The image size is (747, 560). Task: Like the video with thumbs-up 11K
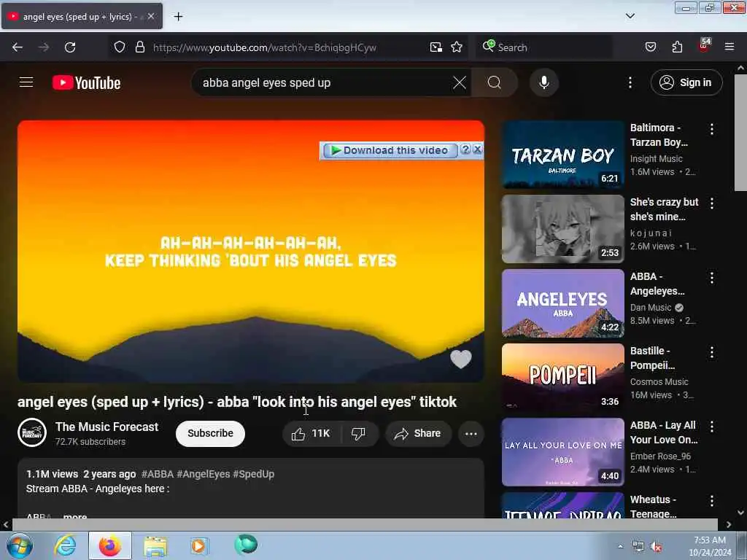tap(311, 433)
